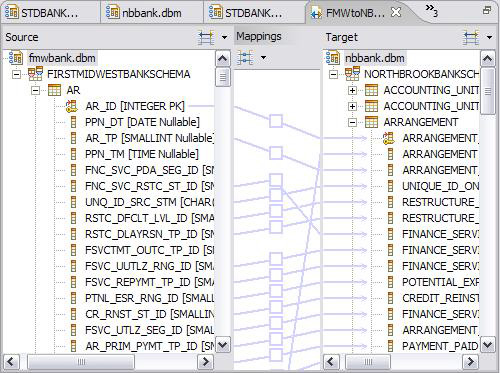Select RSTC_DFCLT_LVL_ID column

(149, 218)
